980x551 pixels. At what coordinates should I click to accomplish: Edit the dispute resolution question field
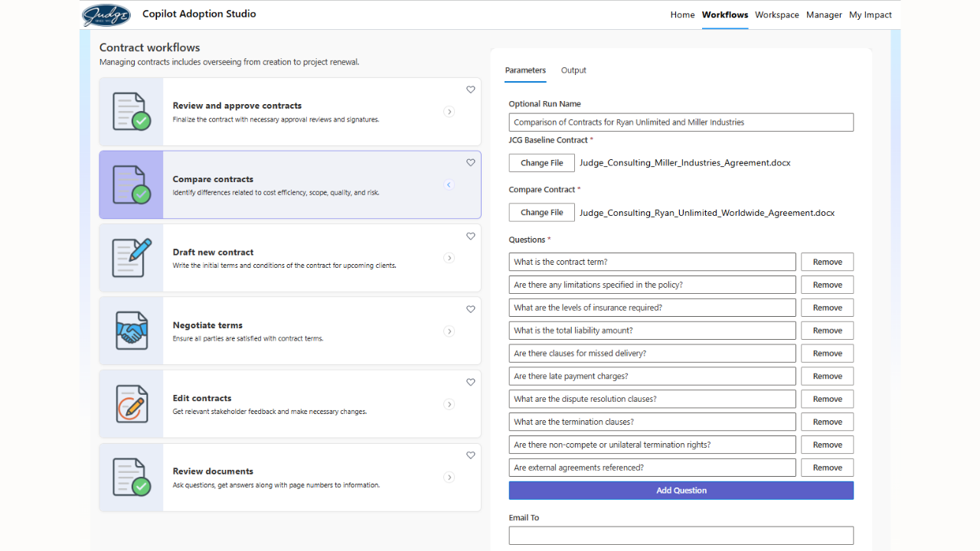652,399
